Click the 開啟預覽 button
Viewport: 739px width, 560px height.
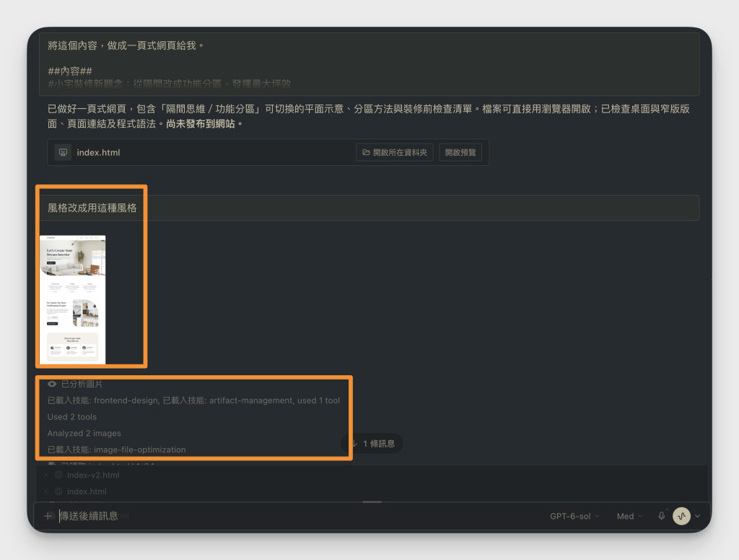[x=460, y=152]
